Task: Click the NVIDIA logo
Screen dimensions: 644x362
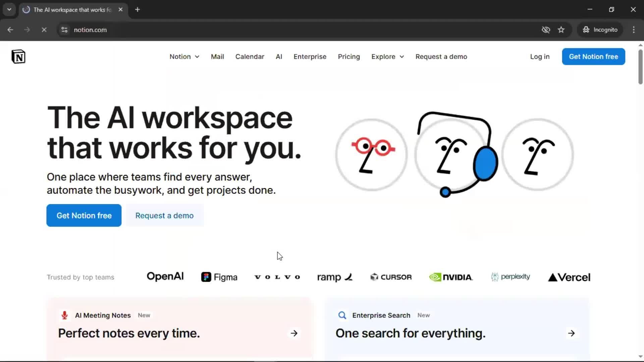Action: click(x=451, y=277)
